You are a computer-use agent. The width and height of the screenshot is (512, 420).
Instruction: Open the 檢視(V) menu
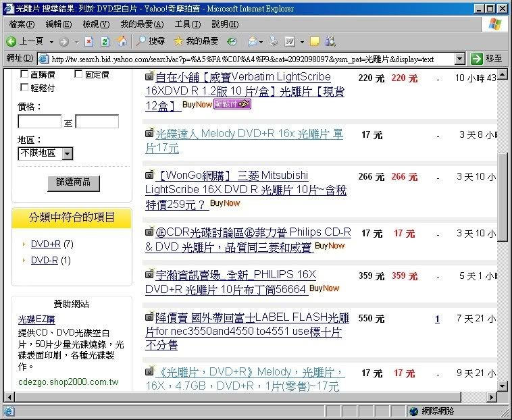tap(96, 24)
